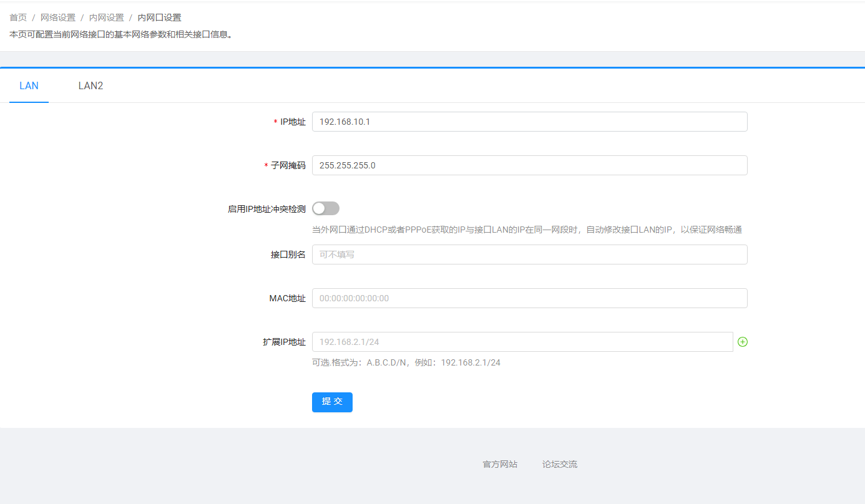Click the green add extended IP icon

tap(743, 342)
